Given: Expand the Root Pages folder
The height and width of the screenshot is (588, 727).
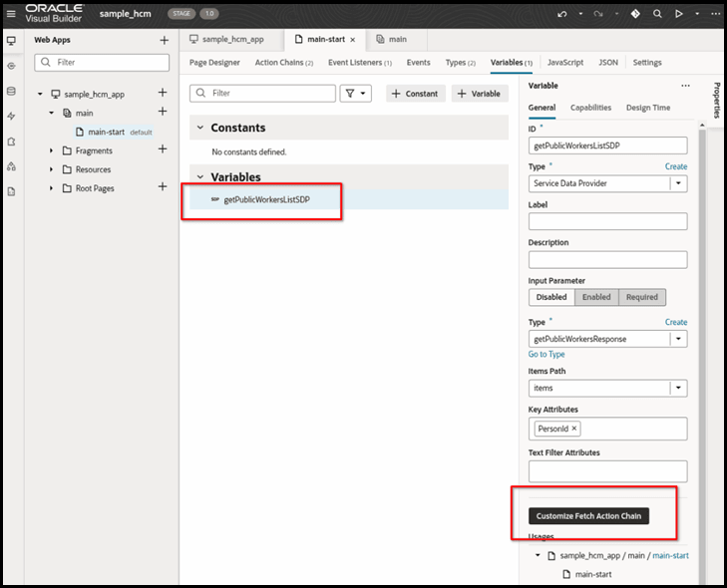Looking at the screenshot, I should click(x=52, y=188).
